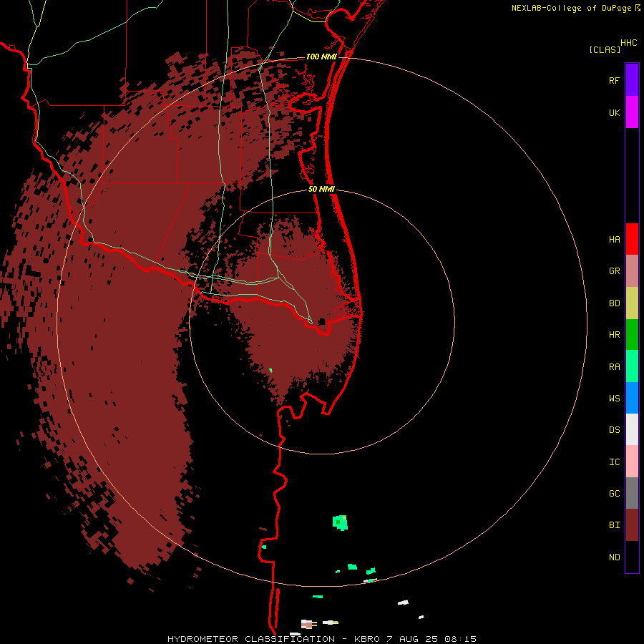Click the "BD" legend label
644x644 pixels.
click(x=614, y=303)
